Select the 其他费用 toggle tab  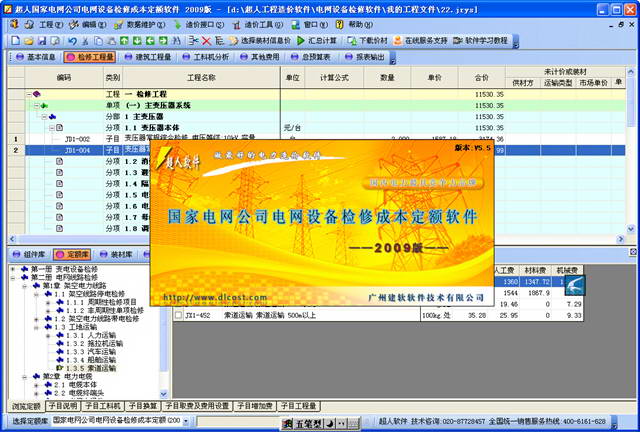[x=260, y=57]
